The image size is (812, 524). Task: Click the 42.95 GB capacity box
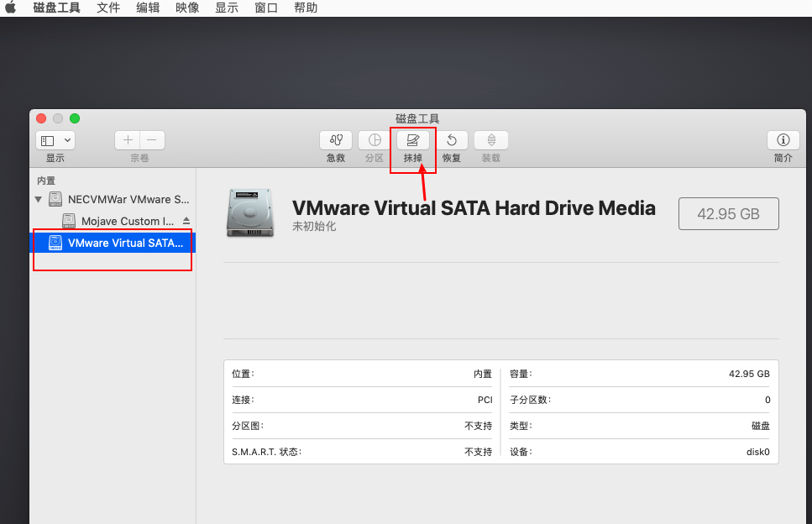click(x=729, y=213)
